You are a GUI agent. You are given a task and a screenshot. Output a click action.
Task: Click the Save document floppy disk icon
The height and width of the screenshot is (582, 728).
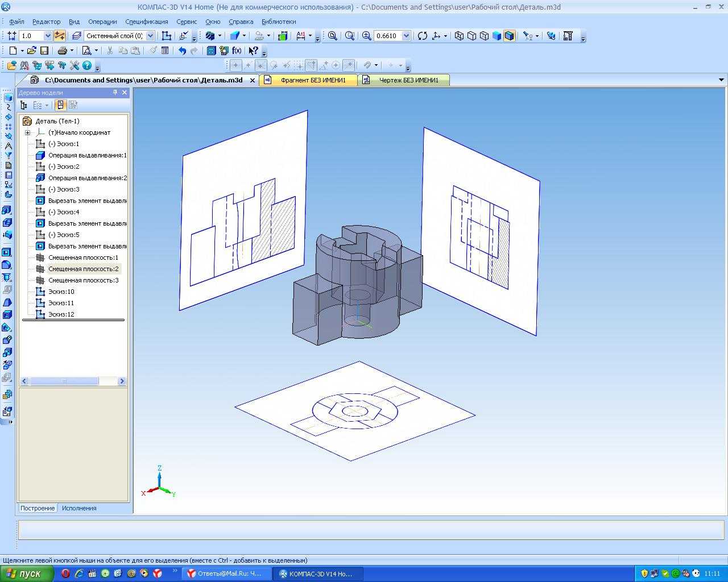tap(44, 51)
